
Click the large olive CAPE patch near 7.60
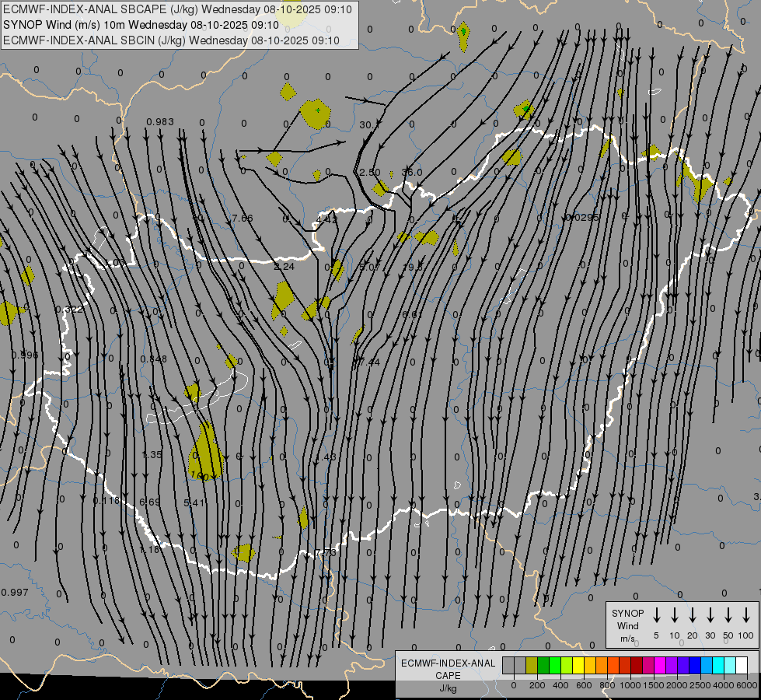pyautogui.click(x=207, y=450)
